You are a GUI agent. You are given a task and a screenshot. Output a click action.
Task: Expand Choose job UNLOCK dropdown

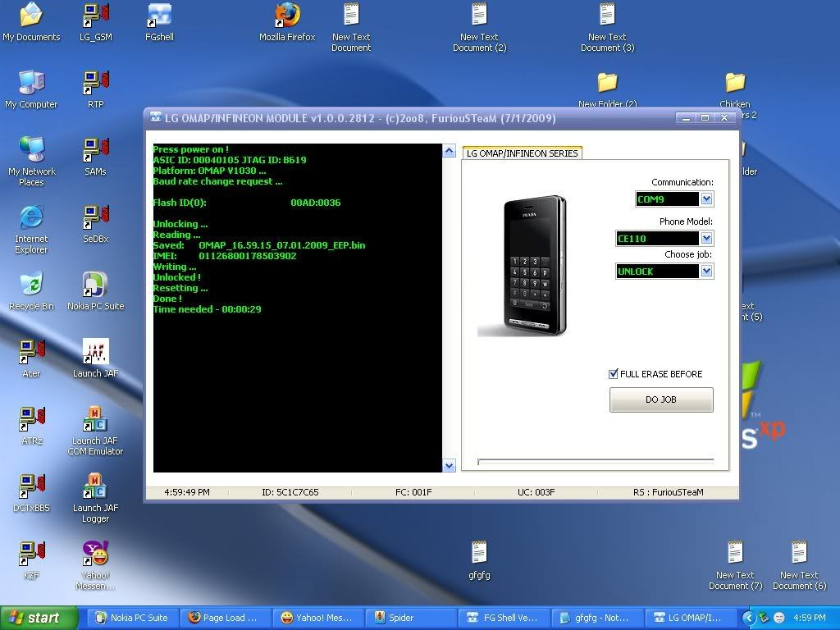tap(706, 271)
